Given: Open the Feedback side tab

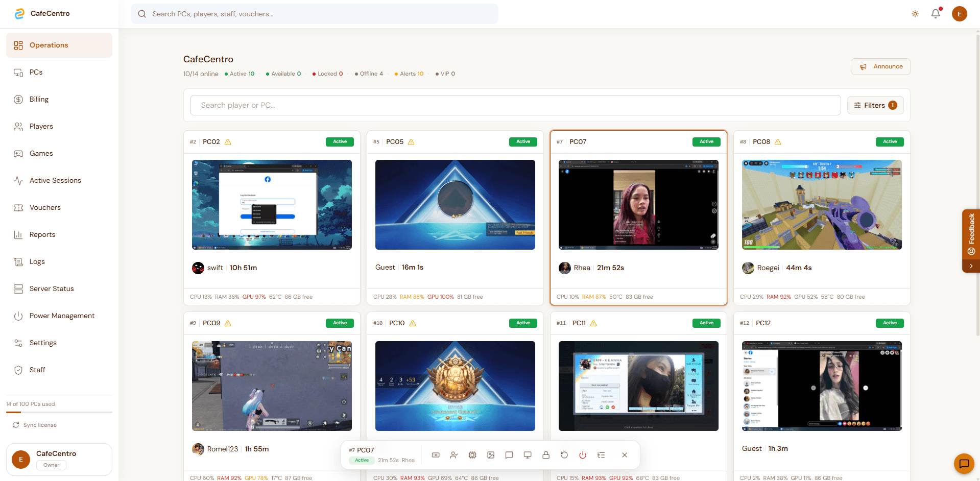Looking at the screenshot, I should coord(971,234).
